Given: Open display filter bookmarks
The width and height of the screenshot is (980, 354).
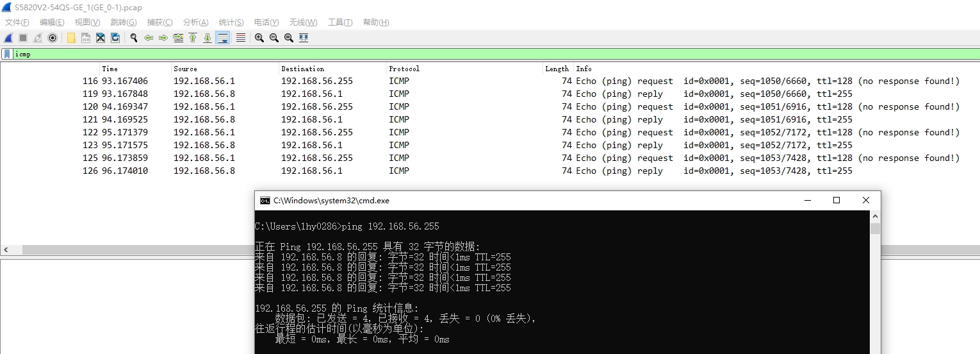Looking at the screenshot, I should coord(7,54).
